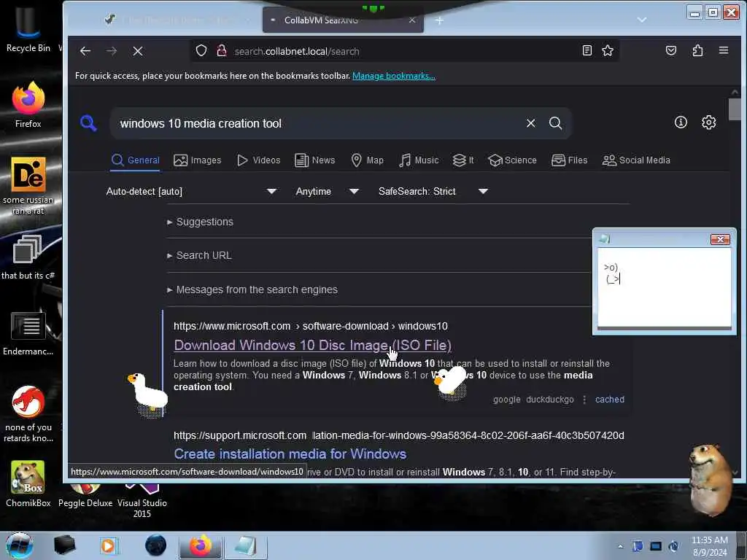This screenshot has height=560, width=747.
Task: Show hidden tray icons arrow
Action: (x=620, y=546)
